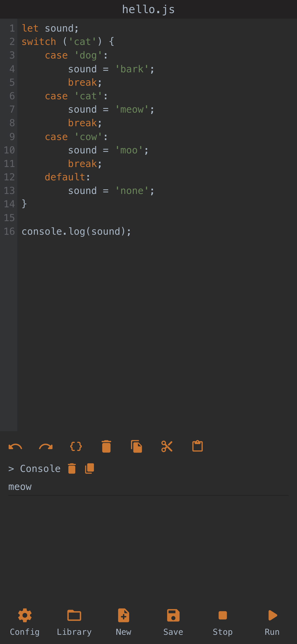The width and height of the screenshot is (297, 644).
Task: Click the hello.js file title
Action: point(148,9)
